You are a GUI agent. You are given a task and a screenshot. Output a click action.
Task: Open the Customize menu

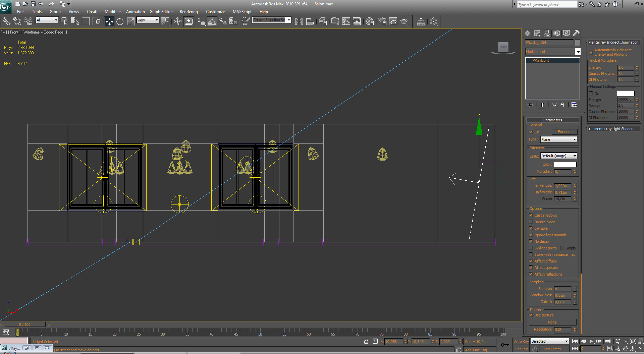[x=215, y=12]
